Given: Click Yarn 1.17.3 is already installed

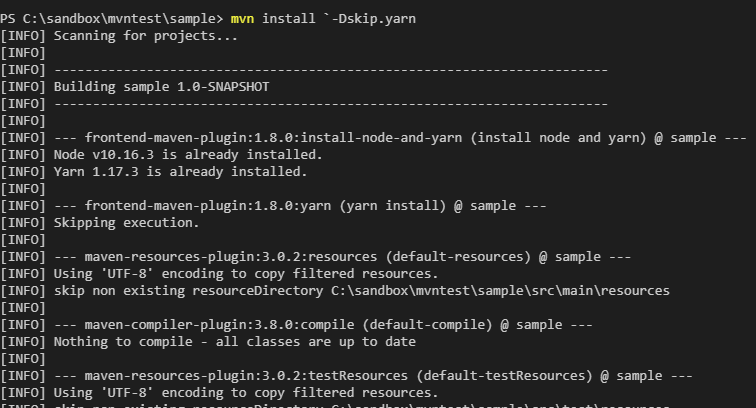Looking at the screenshot, I should tap(180, 172).
